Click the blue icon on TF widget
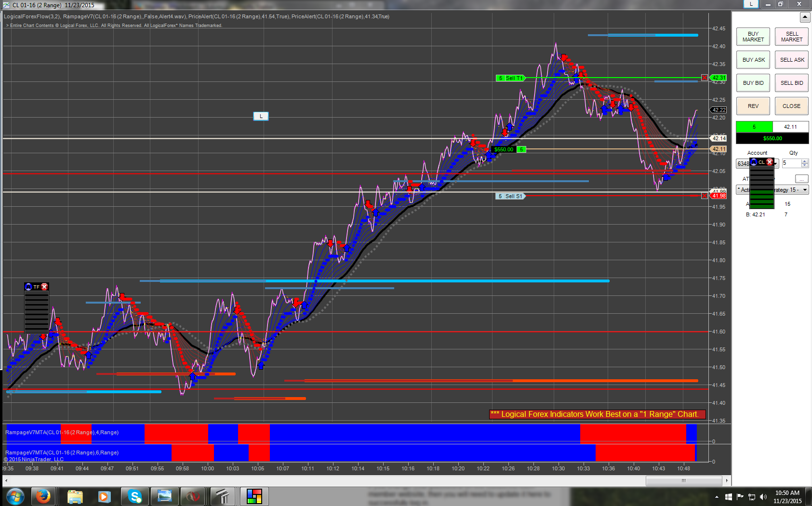 pos(28,287)
